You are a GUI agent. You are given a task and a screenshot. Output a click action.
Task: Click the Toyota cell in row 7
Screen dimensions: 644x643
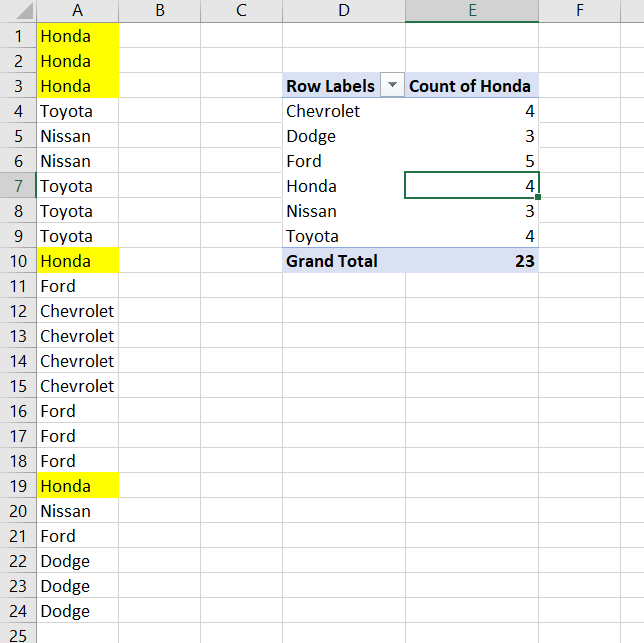coord(78,186)
